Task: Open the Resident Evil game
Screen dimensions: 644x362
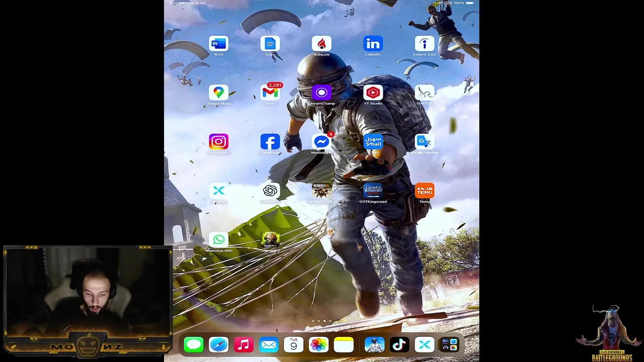Action: 321,191
